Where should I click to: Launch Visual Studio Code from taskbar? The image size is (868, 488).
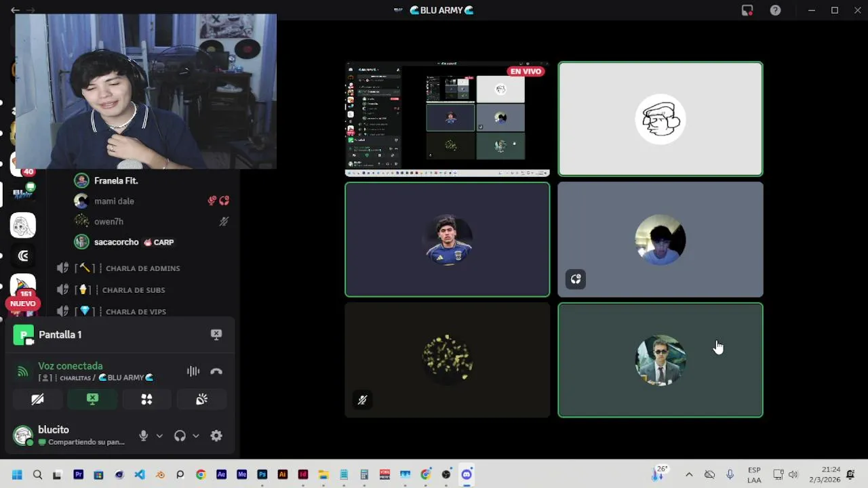[139, 474]
